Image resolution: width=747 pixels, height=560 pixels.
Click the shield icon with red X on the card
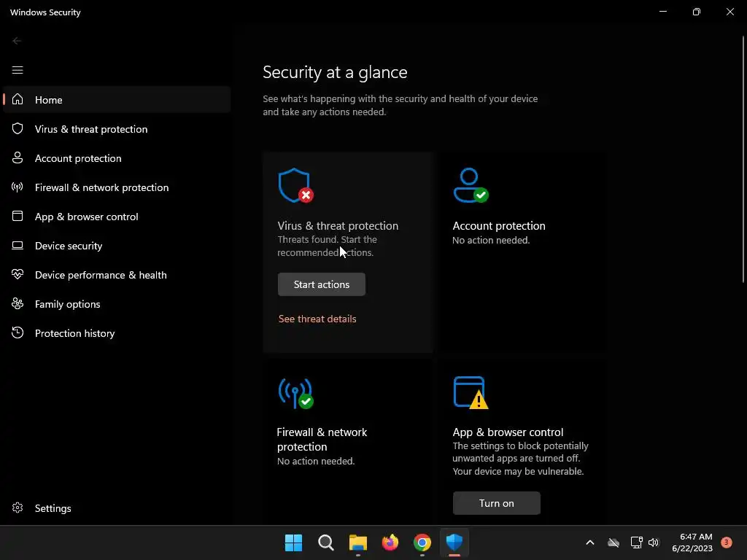click(296, 185)
